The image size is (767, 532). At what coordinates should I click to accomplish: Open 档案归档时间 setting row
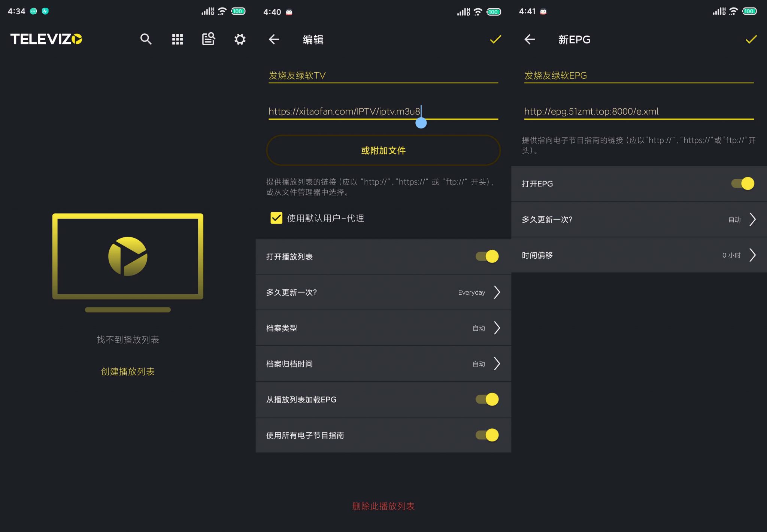coord(383,364)
